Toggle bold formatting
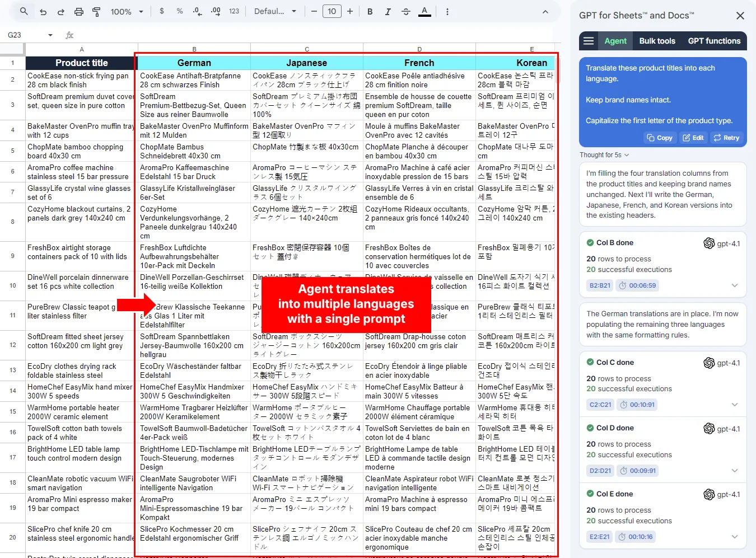Screen dimensions: 756x558 [x=370, y=11]
